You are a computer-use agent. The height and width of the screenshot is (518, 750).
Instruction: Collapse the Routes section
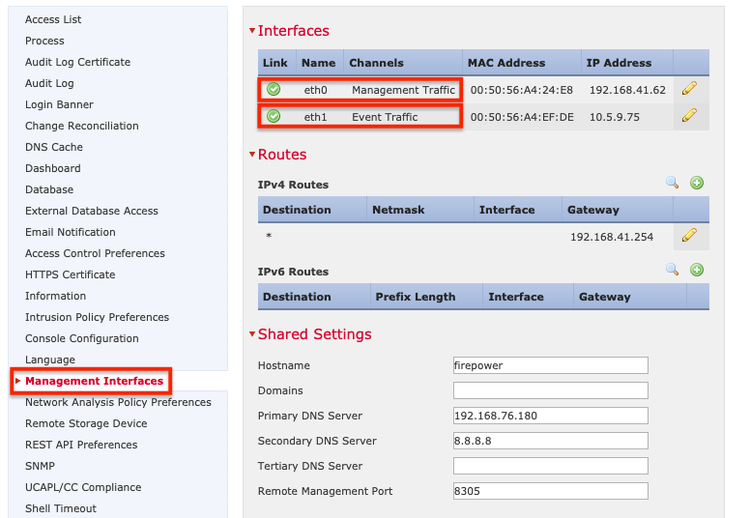point(252,154)
